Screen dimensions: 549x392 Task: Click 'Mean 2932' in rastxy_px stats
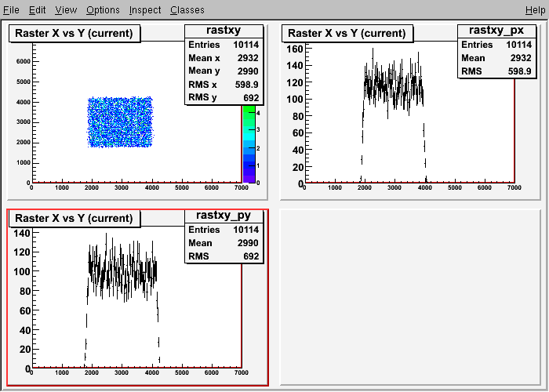[x=496, y=58]
